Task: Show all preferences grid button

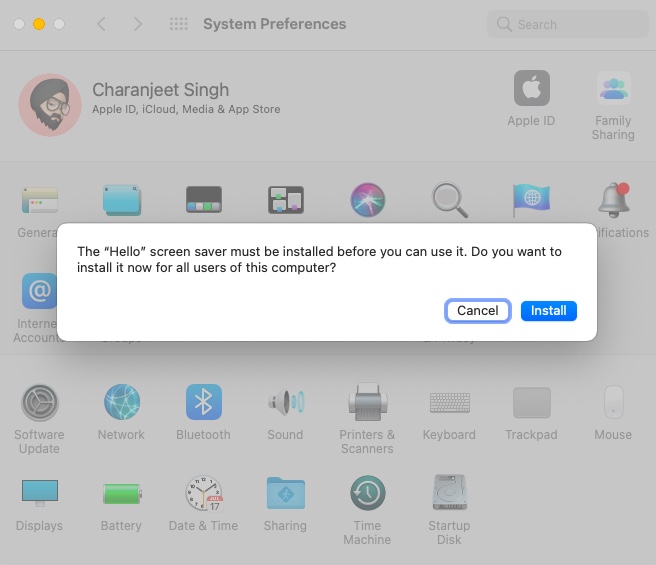Action: coord(179,24)
